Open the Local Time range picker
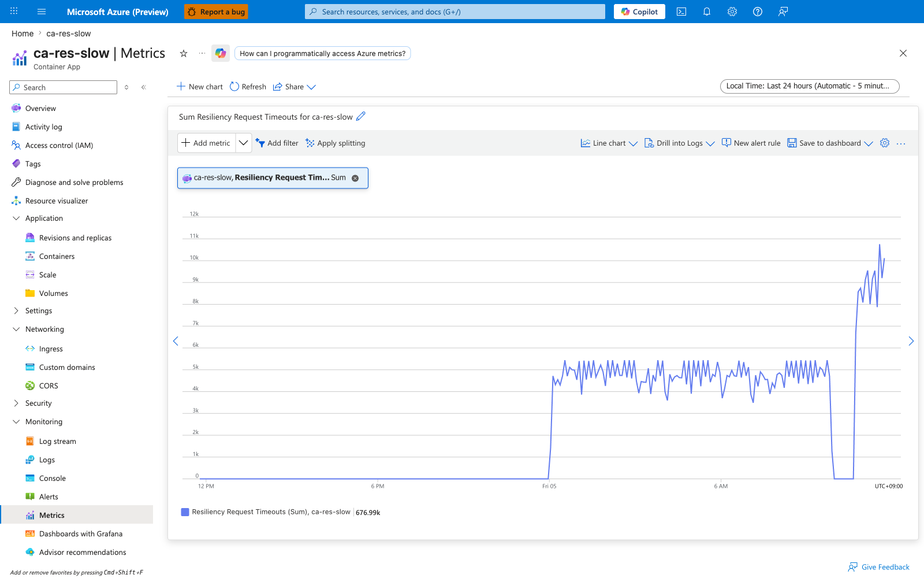The height and width of the screenshot is (578, 924). click(810, 86)
